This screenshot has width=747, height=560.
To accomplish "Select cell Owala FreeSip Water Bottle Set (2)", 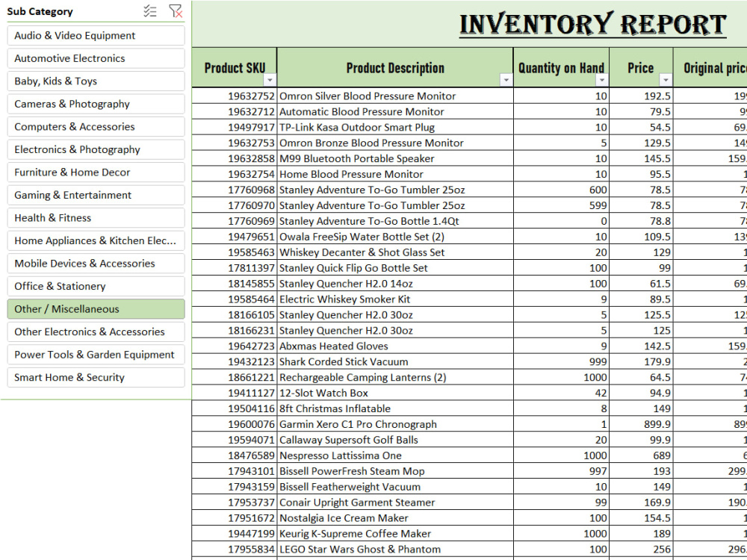I will tap(395, 237).
